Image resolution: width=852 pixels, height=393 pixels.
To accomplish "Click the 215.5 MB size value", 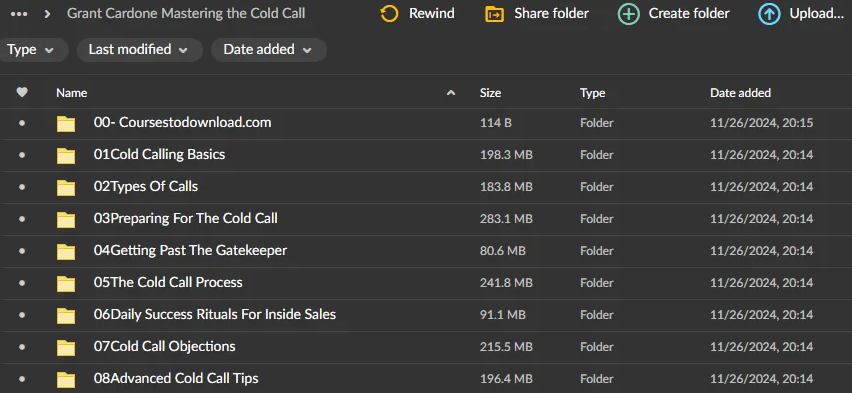I will coord(506,347).
